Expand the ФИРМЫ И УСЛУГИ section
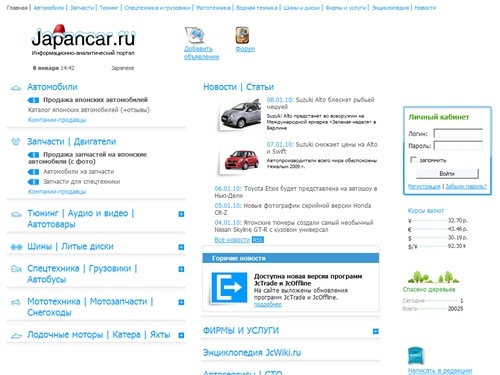This screenshot has width=500, height=375. [x=376, y=331]
